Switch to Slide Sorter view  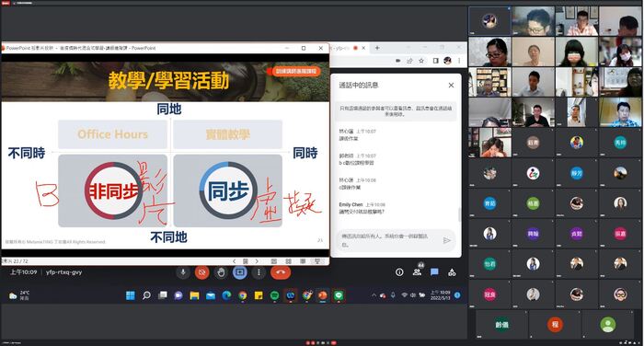click(288, 261)
